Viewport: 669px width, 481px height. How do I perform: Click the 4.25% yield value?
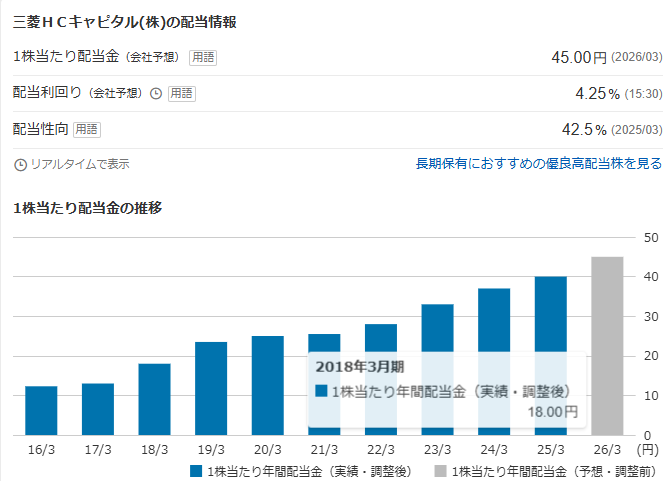point(597,93)
